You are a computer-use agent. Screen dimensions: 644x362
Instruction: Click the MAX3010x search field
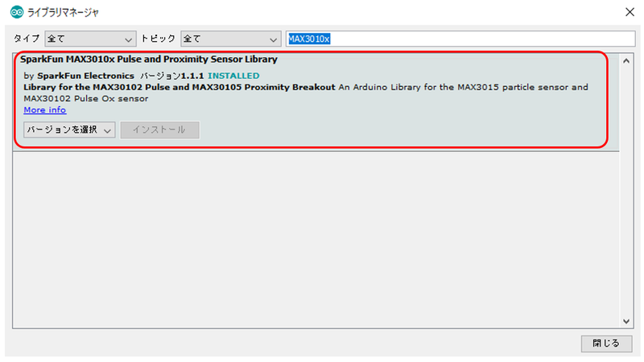(460, 39)
